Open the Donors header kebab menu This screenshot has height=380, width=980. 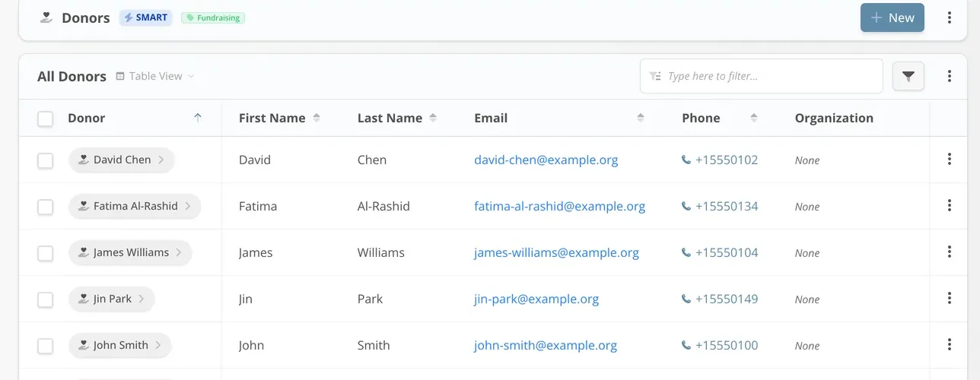point(949,17)
